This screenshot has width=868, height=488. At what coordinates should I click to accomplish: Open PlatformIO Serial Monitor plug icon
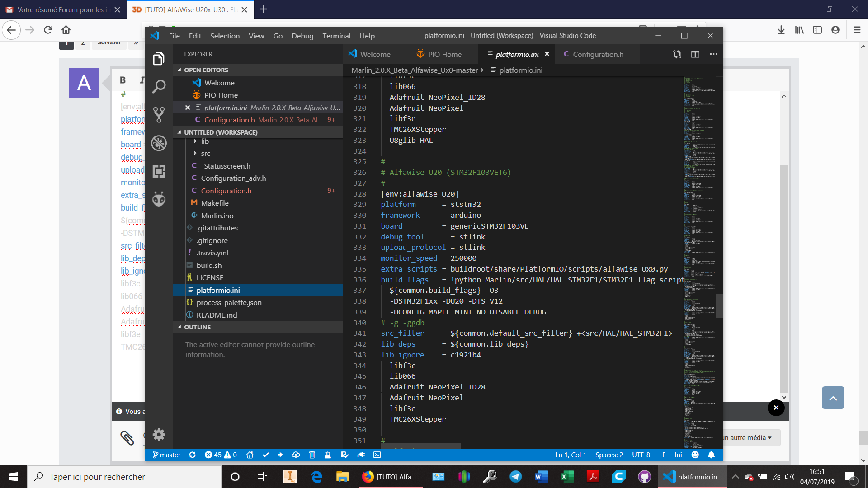361,455
